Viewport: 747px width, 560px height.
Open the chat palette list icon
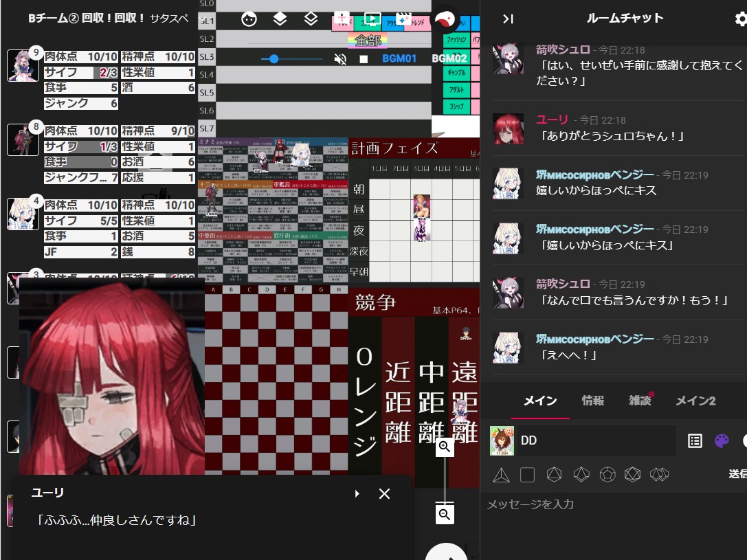point(695,441)
